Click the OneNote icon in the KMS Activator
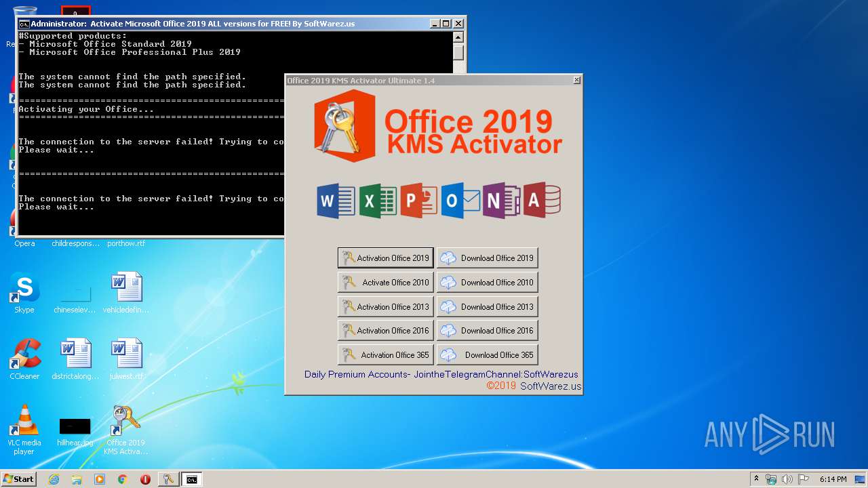The image size is (868, 488). [x=501, y=201]
